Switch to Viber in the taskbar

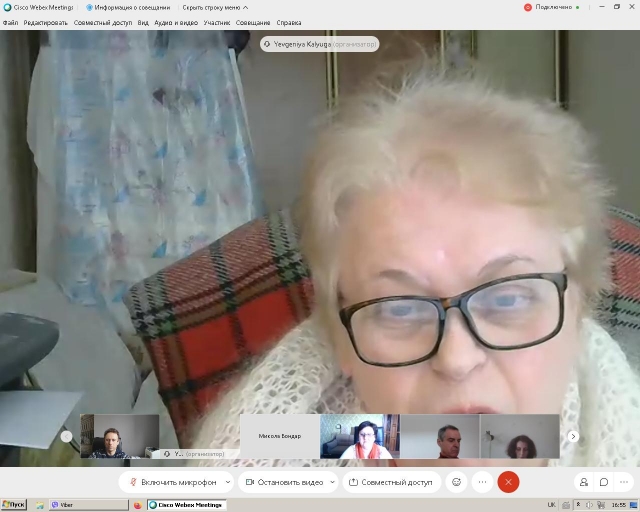[x=89, y=505]
